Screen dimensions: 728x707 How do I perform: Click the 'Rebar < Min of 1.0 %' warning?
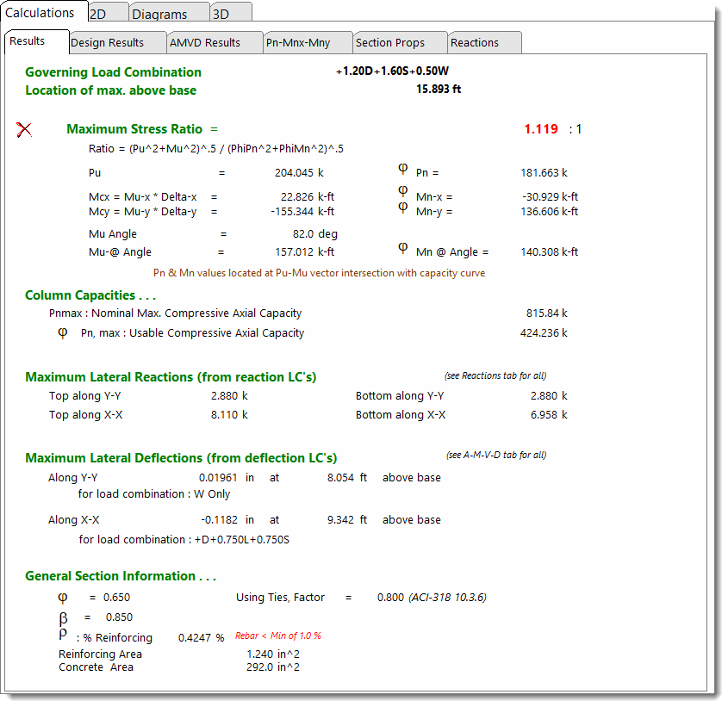pos(278,636)
